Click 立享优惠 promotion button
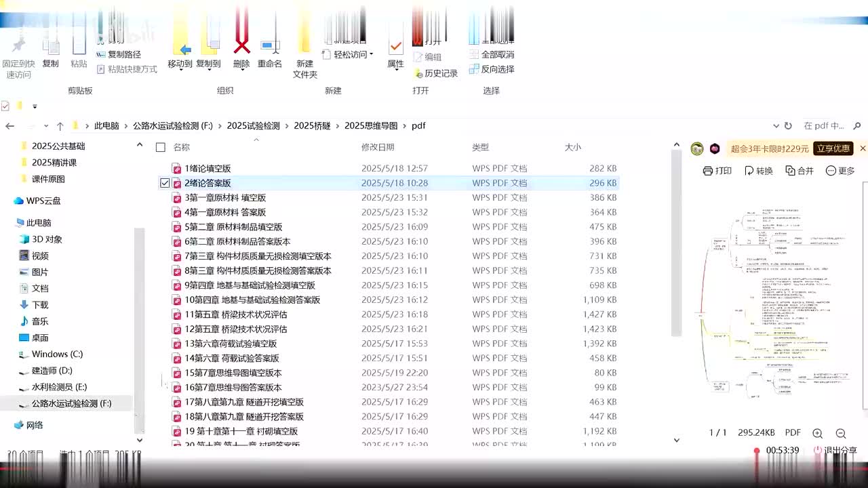 tap(833, 148)
